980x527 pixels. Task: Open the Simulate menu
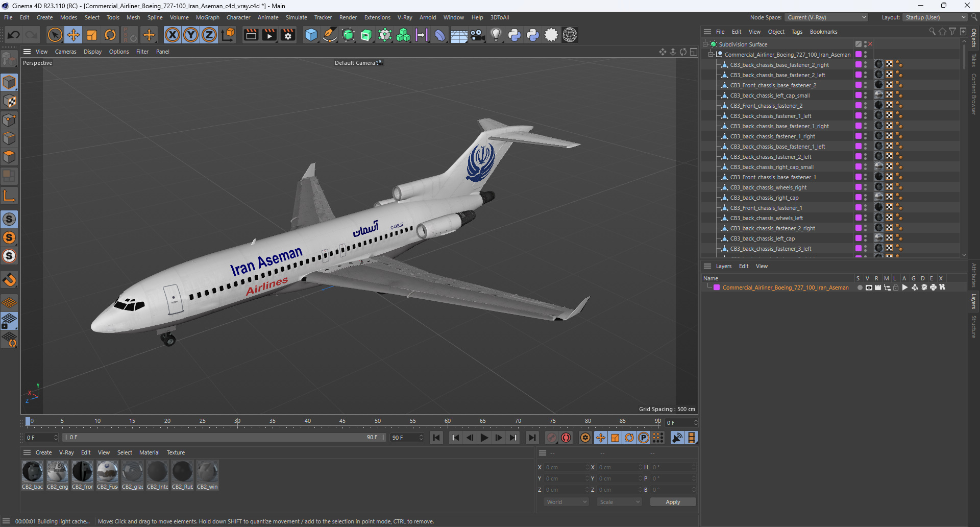296,17
